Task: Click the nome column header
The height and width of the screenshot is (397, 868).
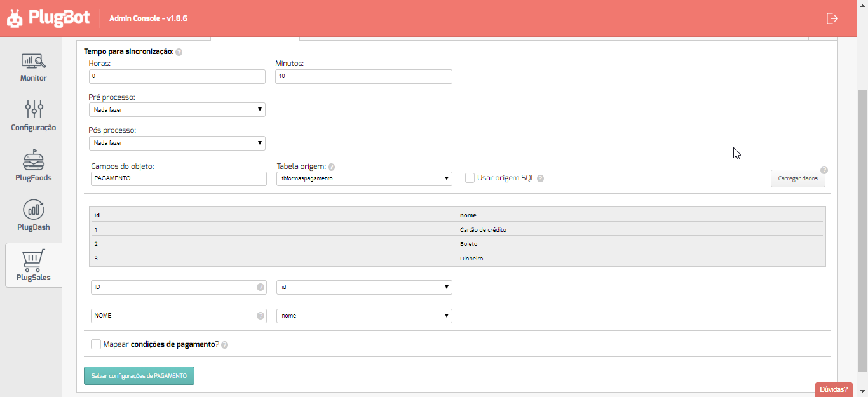Action: coord(468,215)
